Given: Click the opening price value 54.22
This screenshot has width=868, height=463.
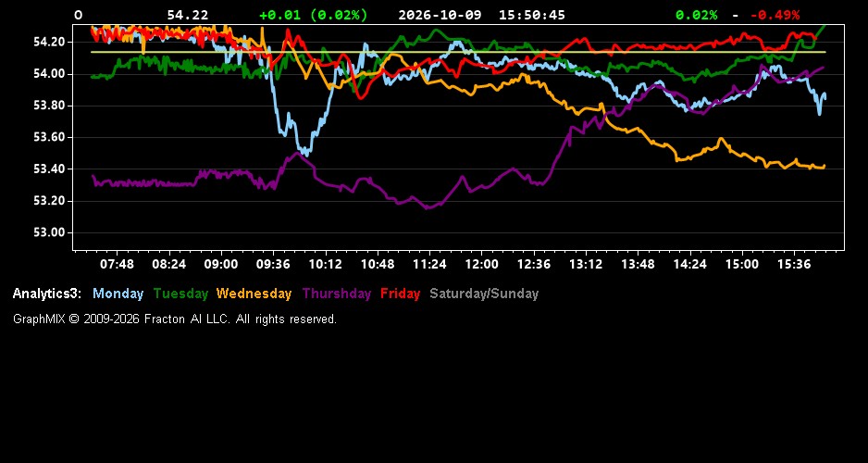Looking at the screenshot, I should pos(188,15).
